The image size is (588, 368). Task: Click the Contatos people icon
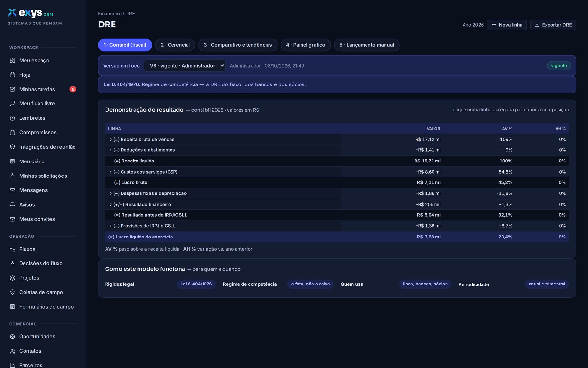[x=12, y=351]
